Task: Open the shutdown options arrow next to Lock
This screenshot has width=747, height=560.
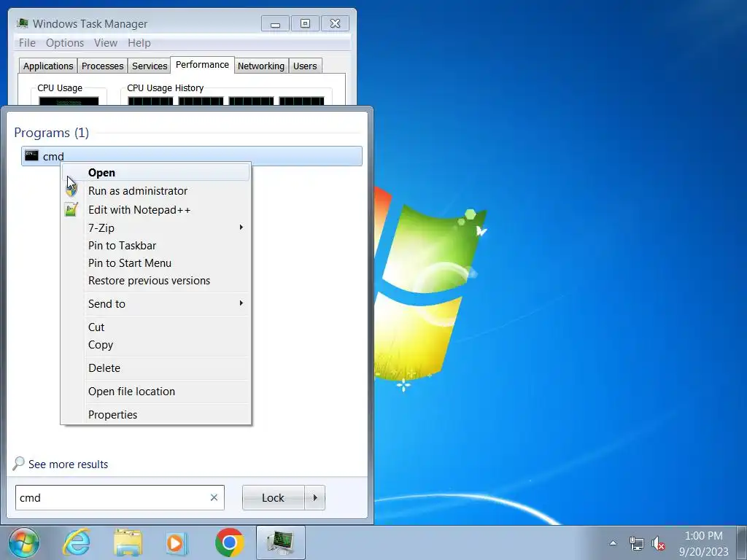Action: point(315,497)
